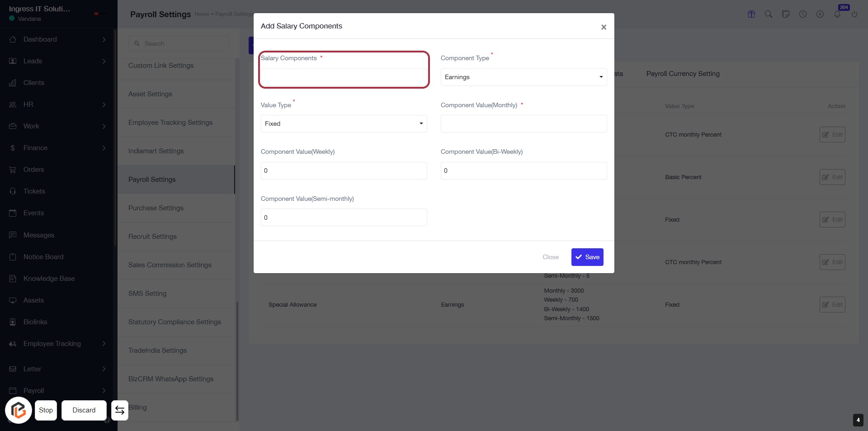Click the swap arrows icon beside Discard
The width and height of the screenshot is (868, 431).
(x=120, y=410)
